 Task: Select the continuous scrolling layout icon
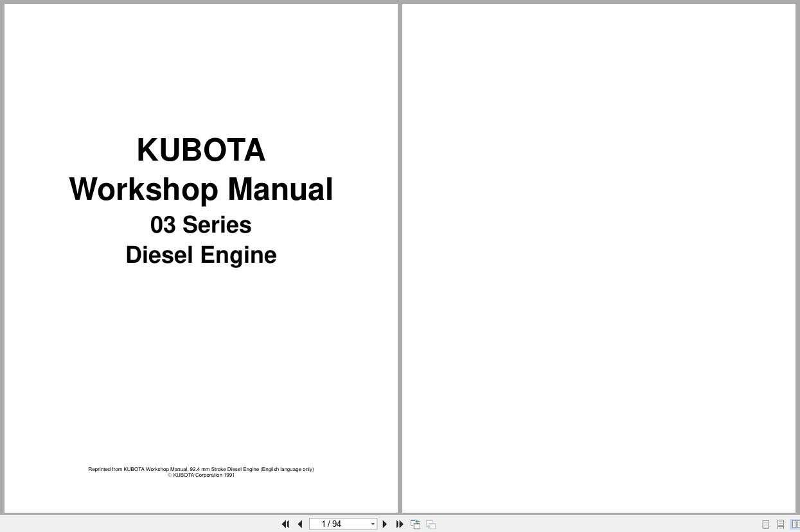[x=780, y=524]
